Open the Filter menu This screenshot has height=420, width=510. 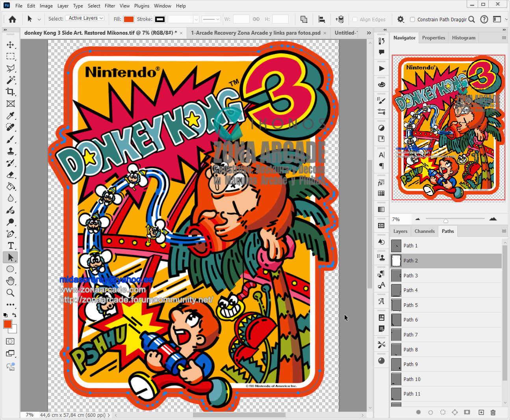pyautogui.click(x=110, y=6)
